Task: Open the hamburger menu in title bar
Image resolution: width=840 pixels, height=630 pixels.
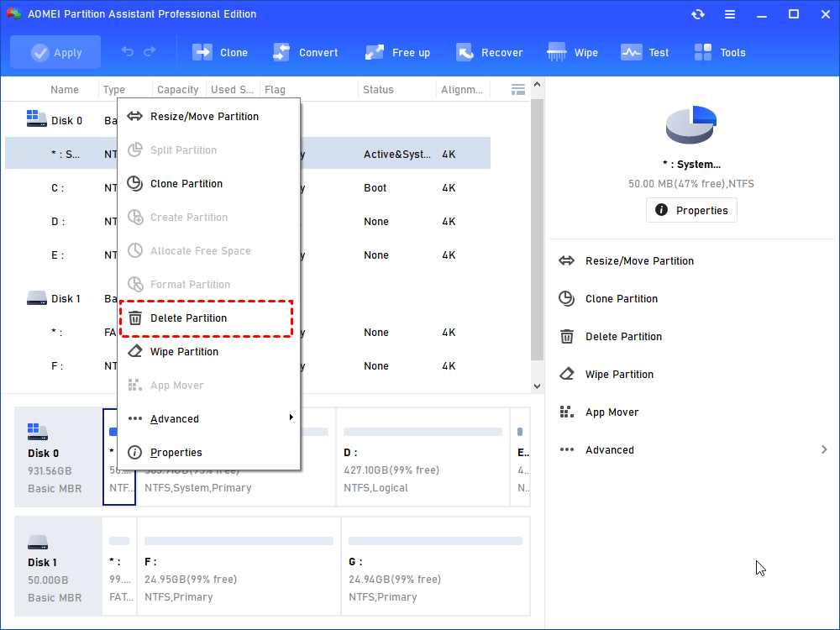Action: pos(730,14)
